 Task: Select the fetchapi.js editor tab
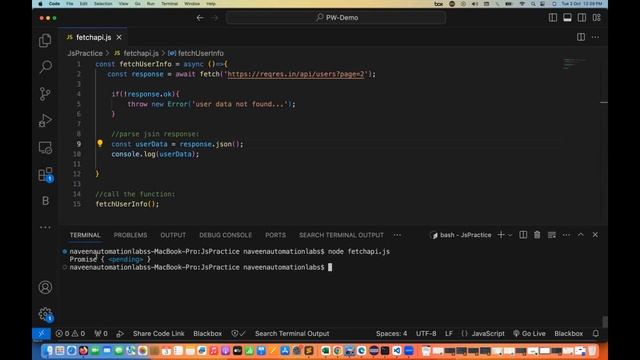pos(93,37)
